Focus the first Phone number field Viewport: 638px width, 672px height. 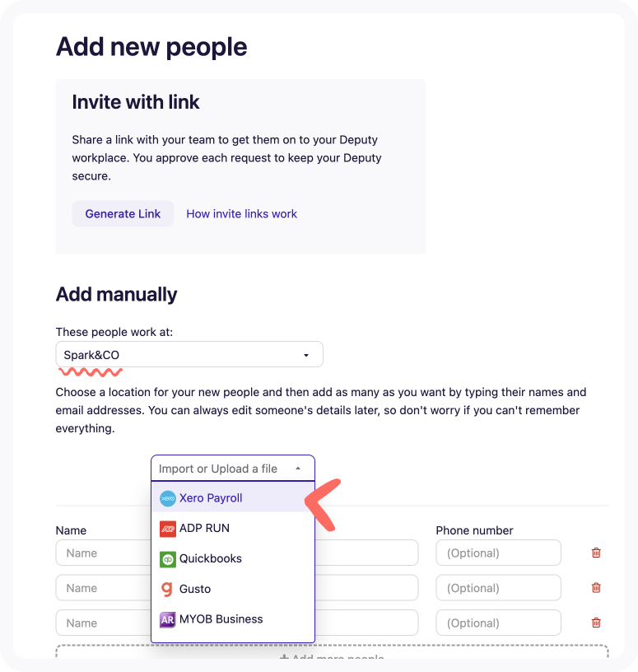pyautogui.click(x=498, y=553)
